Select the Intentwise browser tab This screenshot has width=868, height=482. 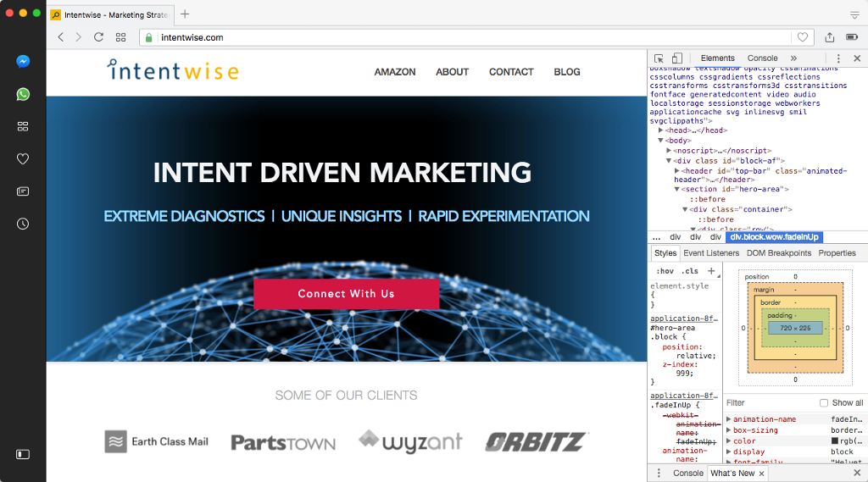pyautogui.click(x=111, y=14)
